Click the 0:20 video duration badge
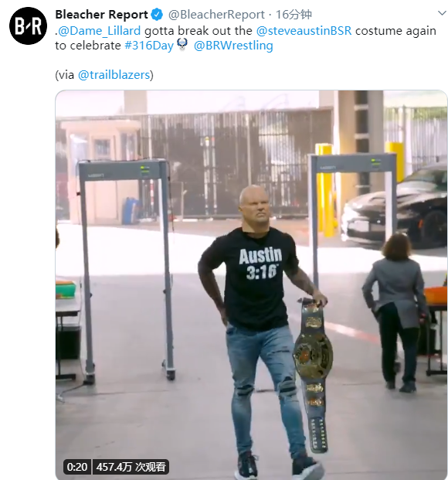This screenshot has width=448, height=480. [x=77, y=467]
